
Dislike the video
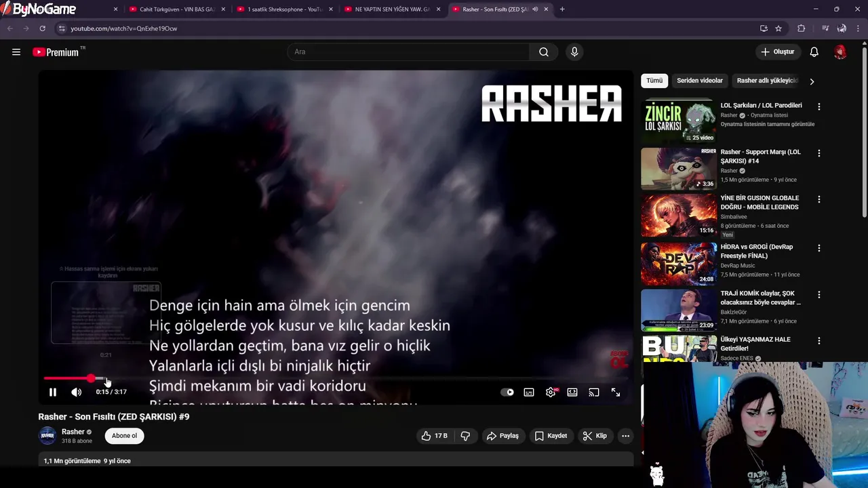465,436
